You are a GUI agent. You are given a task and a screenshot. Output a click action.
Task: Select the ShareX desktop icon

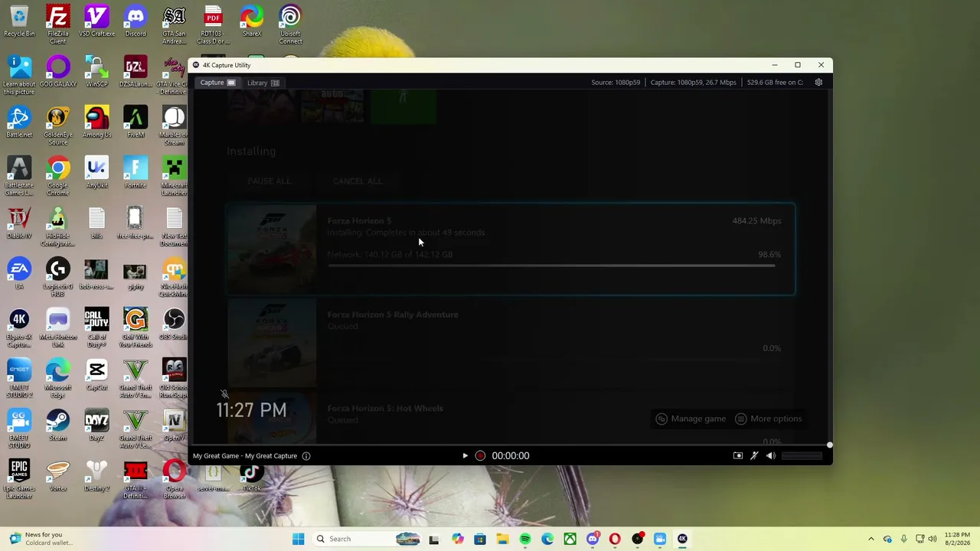click(x=252, y=21)
